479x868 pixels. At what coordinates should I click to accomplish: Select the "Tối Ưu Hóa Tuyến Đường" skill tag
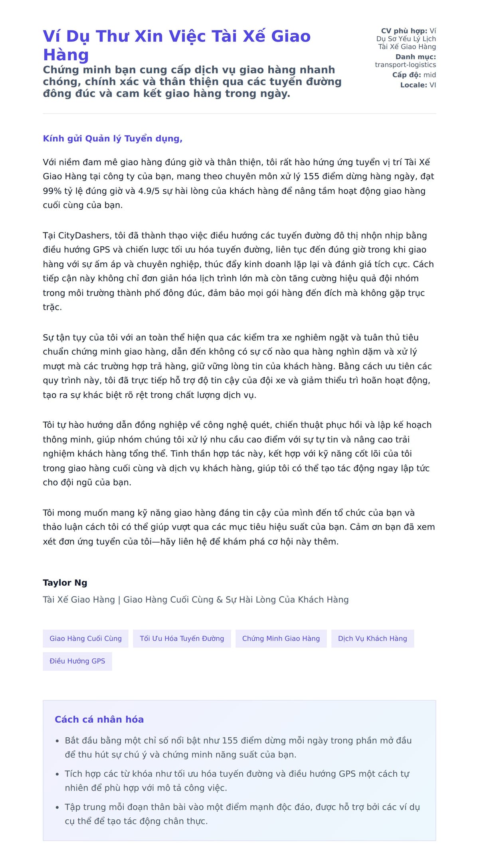[182, 638]
